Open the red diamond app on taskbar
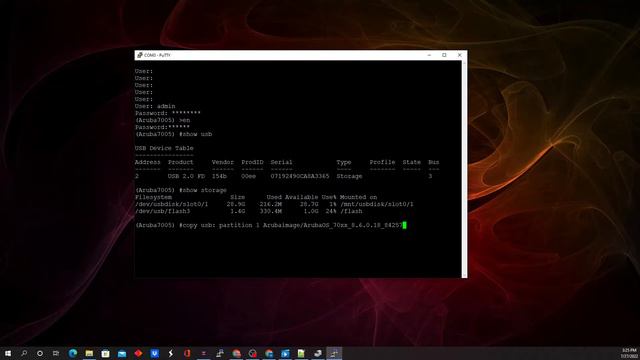Screen dimensions: 640x360 [138, 353]
